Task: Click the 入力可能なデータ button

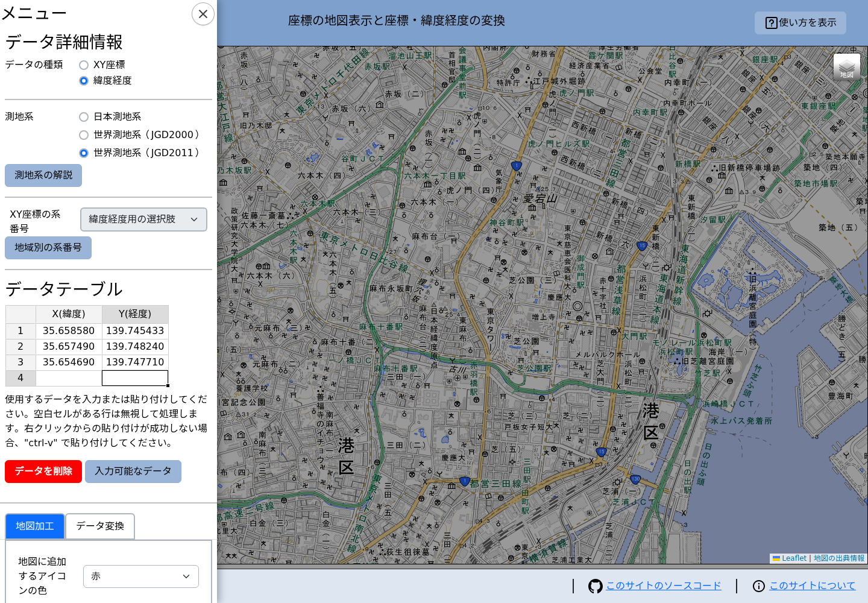Action: [x=133, y=472]
